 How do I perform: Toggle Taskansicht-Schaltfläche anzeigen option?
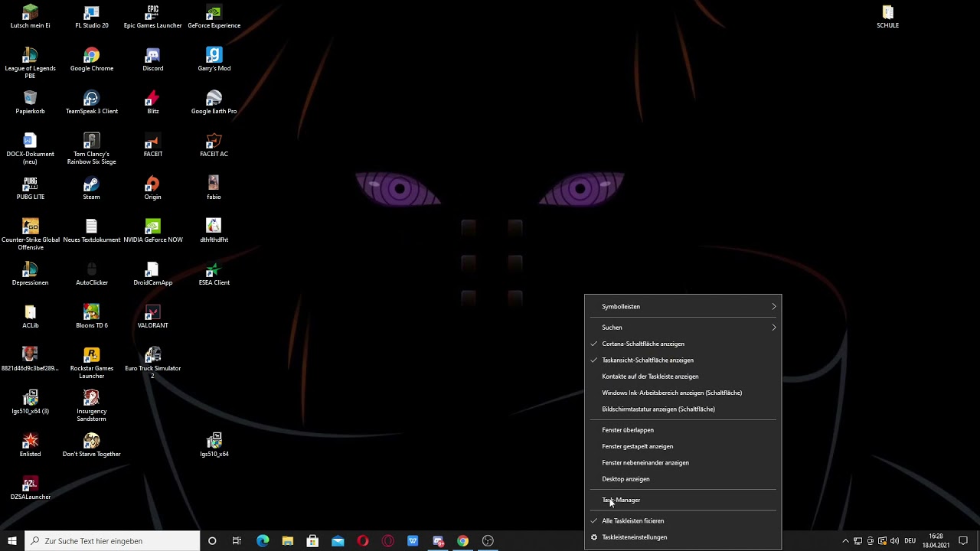click(x=683, y=360)
